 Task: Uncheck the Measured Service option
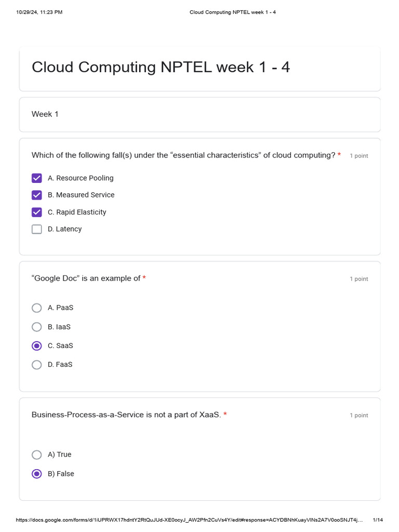pyautogui.click(x=37, y=195)
